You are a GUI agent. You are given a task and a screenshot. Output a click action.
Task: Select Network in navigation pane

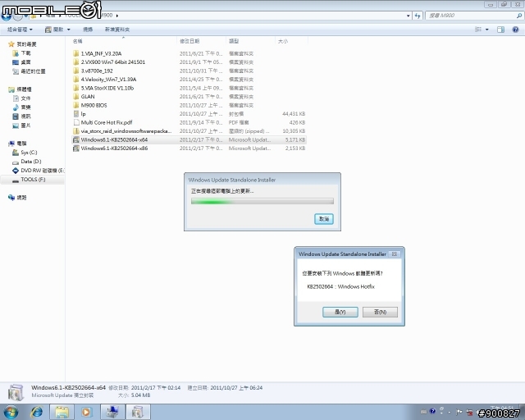point(18,198)
